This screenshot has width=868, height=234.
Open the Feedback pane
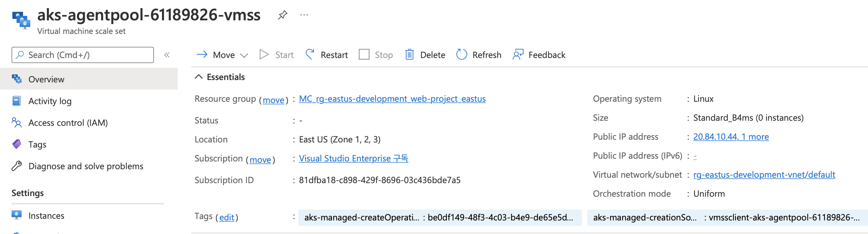(547, 55)
